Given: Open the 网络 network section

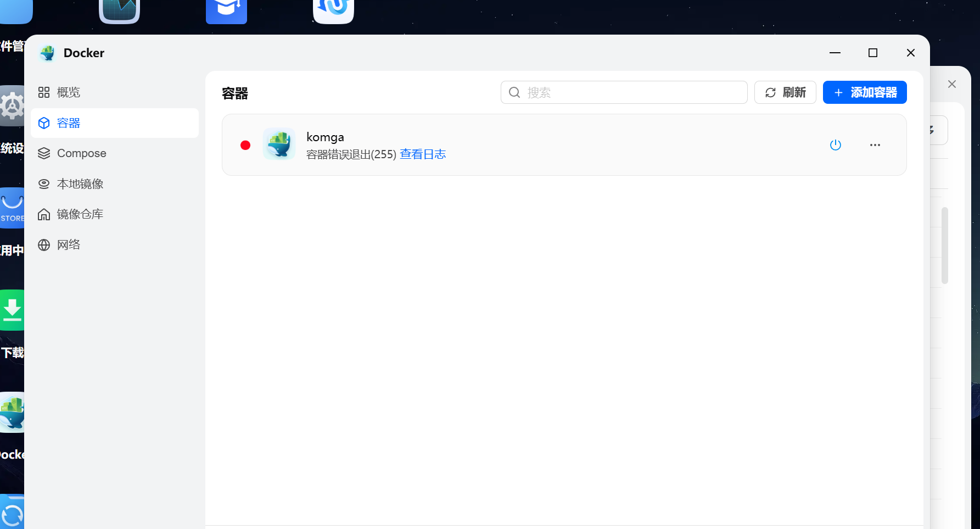Looking at the screenshot, I should [114, 245].
